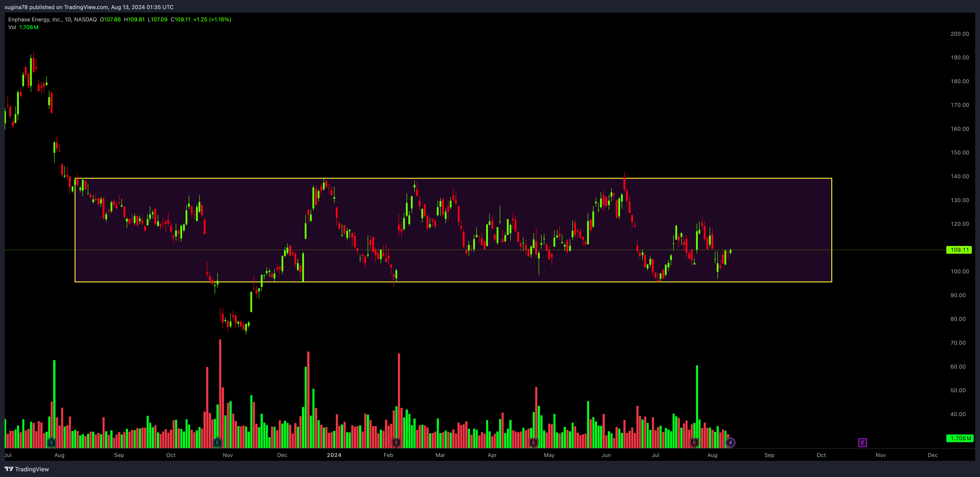Click the 100.00 price axis label

coord(960,272)
